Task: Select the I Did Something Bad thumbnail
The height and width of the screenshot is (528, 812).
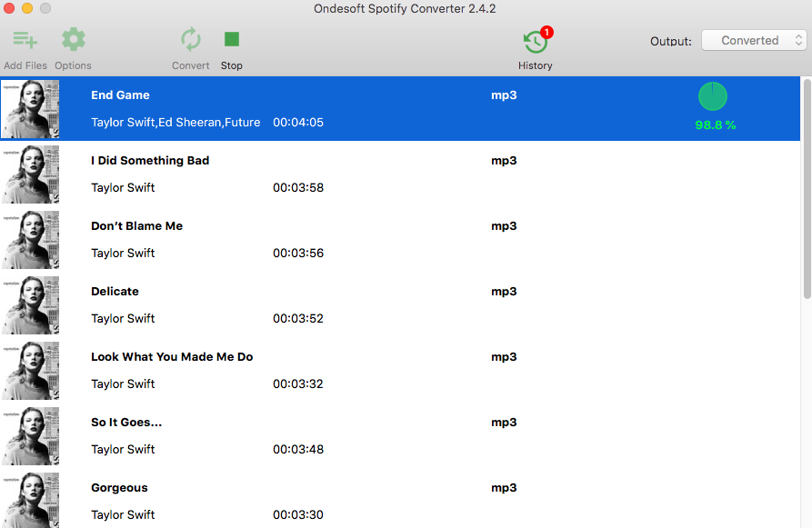Action: click(x=30, y=174)
